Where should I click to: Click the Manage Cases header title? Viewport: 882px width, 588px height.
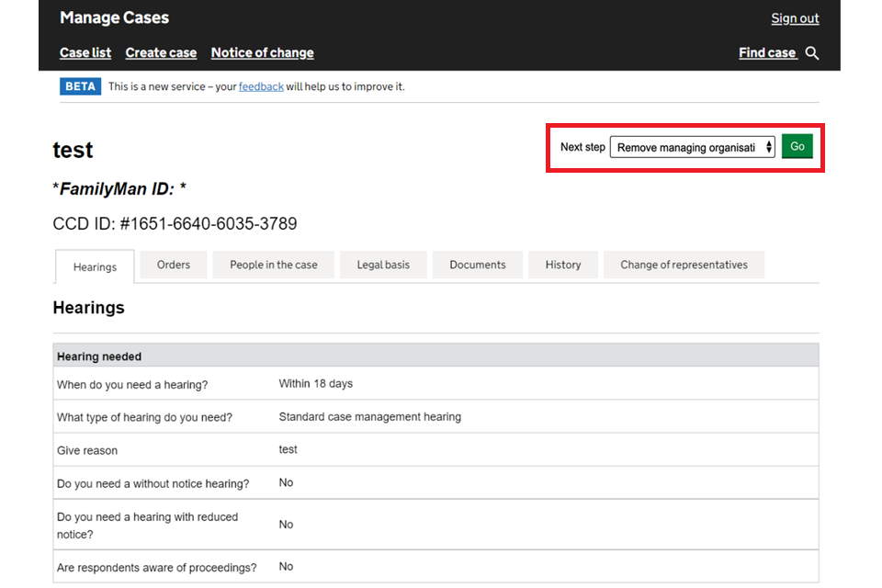[x=114, y=17]
